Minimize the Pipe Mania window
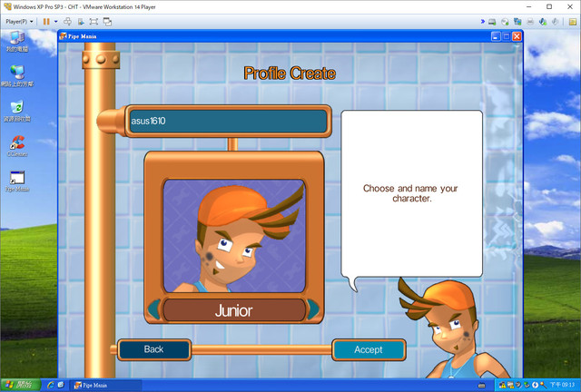Screen dimensions: 581x392 [x=496, y=36]
